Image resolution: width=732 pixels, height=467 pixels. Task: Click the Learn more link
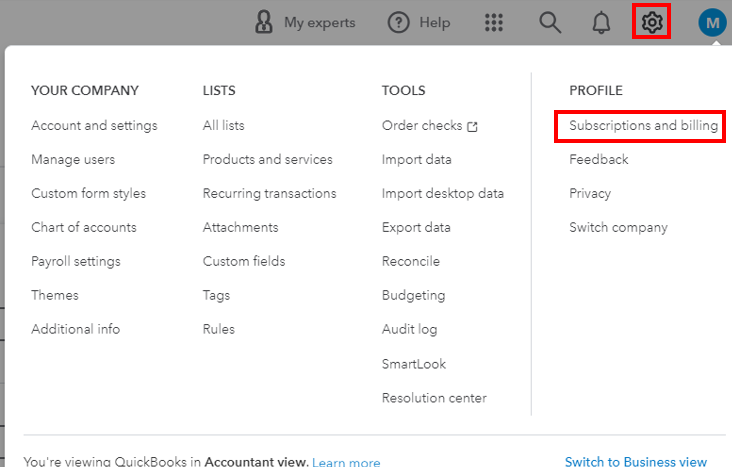click(346, 462)
